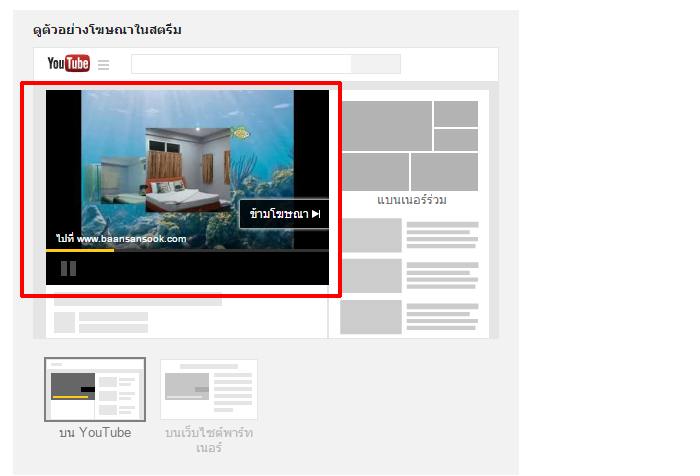This screenshot has width=700, height=476.
Task: Click the mock YouTube search field
Action: tap(241, 64)
